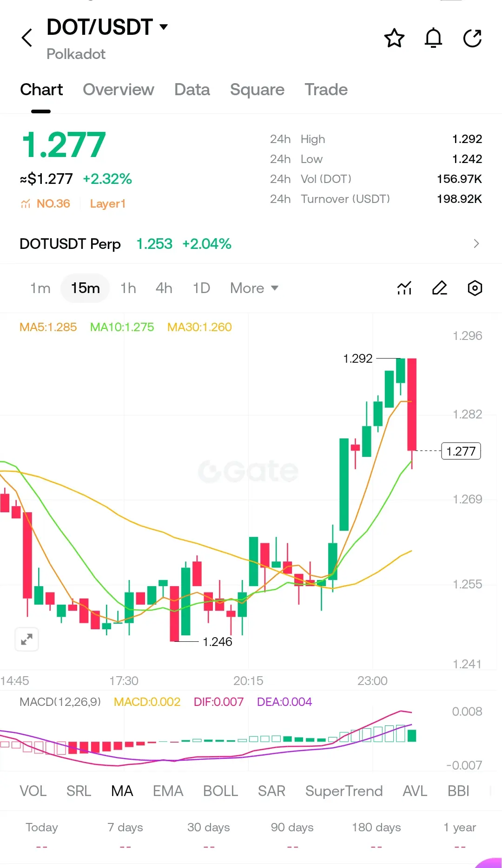Tap the current price tag 1.277 on axis
This screenshot has height=868, width=502.
461,451
